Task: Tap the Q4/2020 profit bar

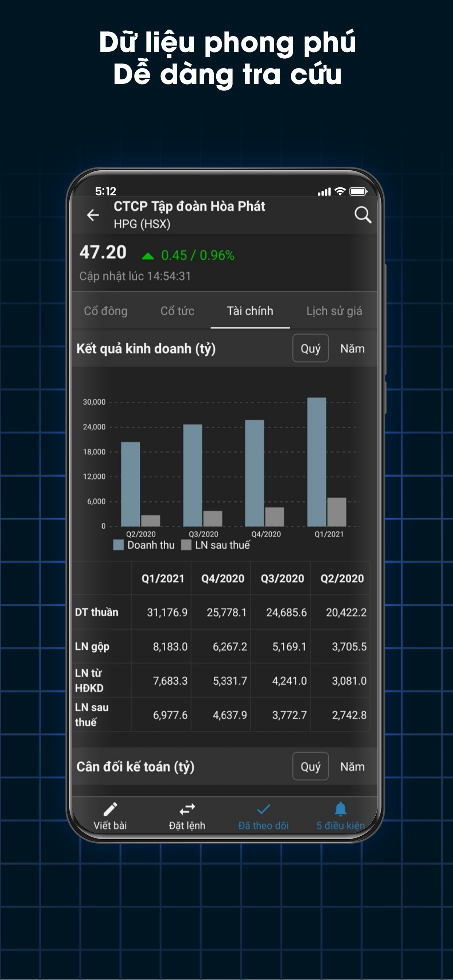Action: (275, 517)
